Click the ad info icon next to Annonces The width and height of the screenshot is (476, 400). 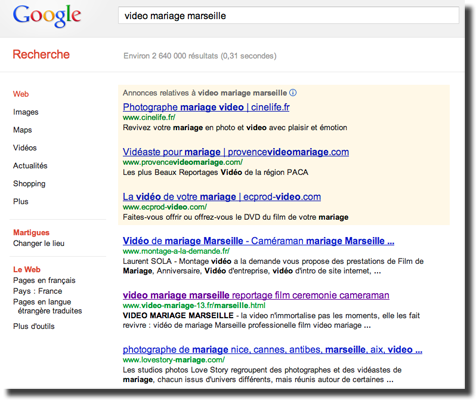[x=293, y=93]
